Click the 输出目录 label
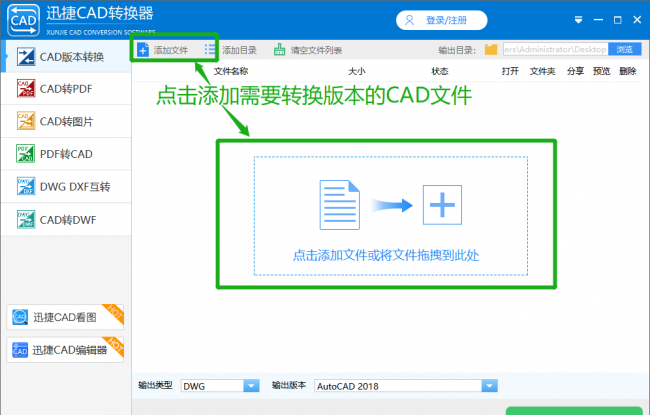The image size is (650, 415). (x=457, y=50)
